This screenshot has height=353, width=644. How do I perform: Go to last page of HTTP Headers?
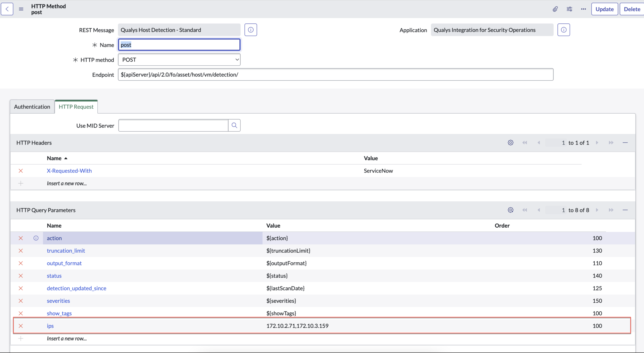[611, 142]
